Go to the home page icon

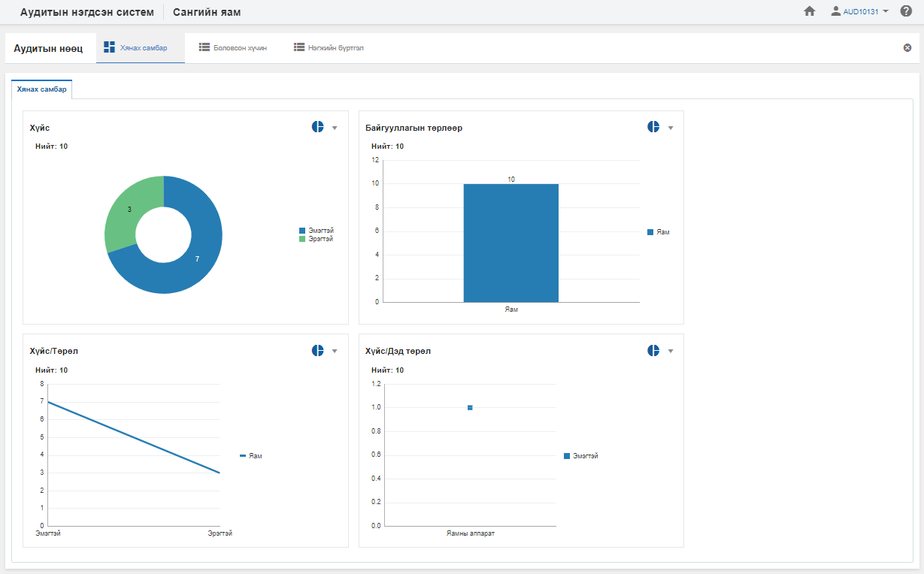810,11
